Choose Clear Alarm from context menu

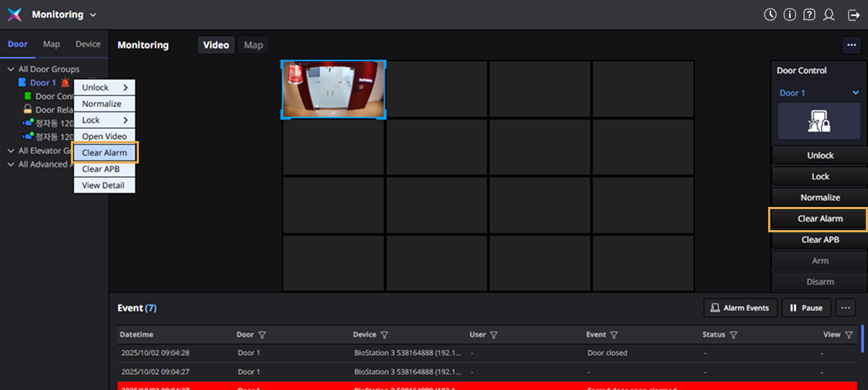105,153
